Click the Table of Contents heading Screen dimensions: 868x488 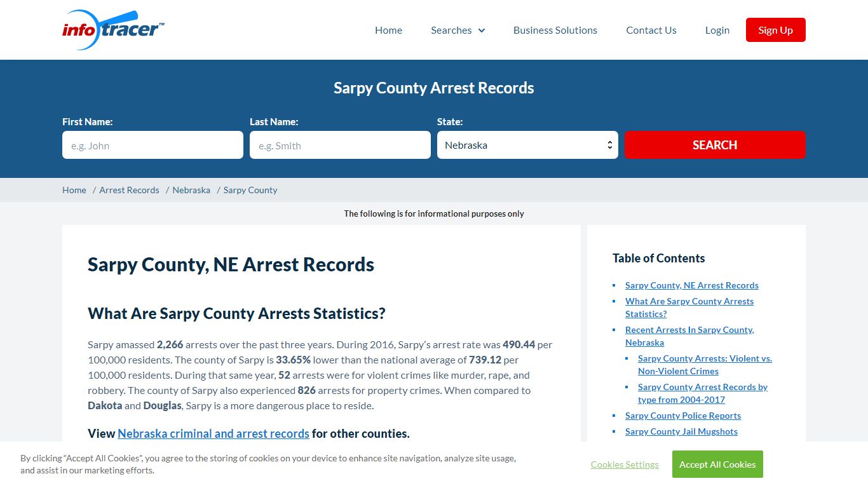point(658,258)
